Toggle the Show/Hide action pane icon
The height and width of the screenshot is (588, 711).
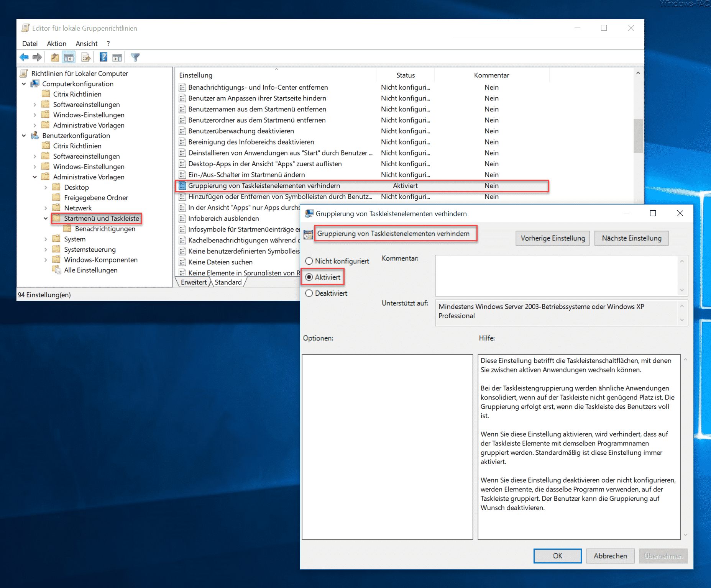tap(117, 57)
